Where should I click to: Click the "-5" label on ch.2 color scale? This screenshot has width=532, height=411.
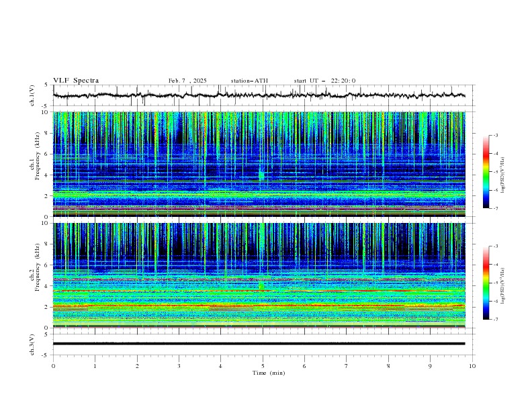pos(495,283)
